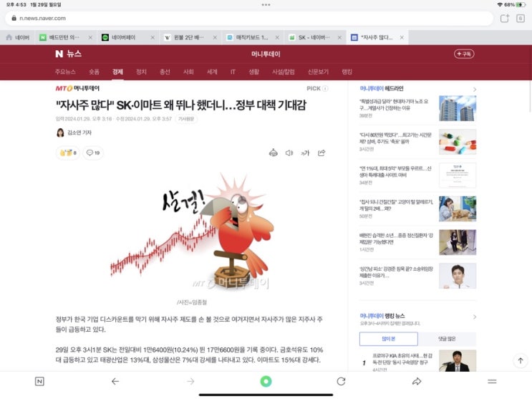The image size is (532, 399).
Task: Open the '집사 되니 간질간질' headline link
Action: [396, 205]
